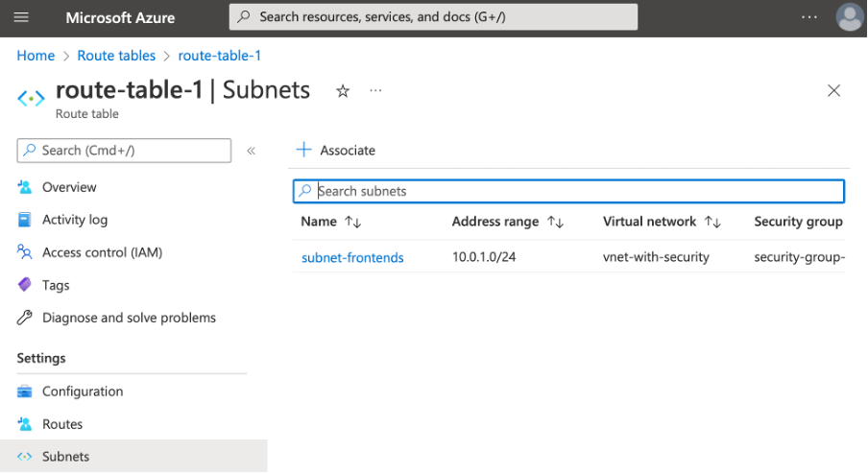
Task: Click the Security group column header
Action: point(798,222)
